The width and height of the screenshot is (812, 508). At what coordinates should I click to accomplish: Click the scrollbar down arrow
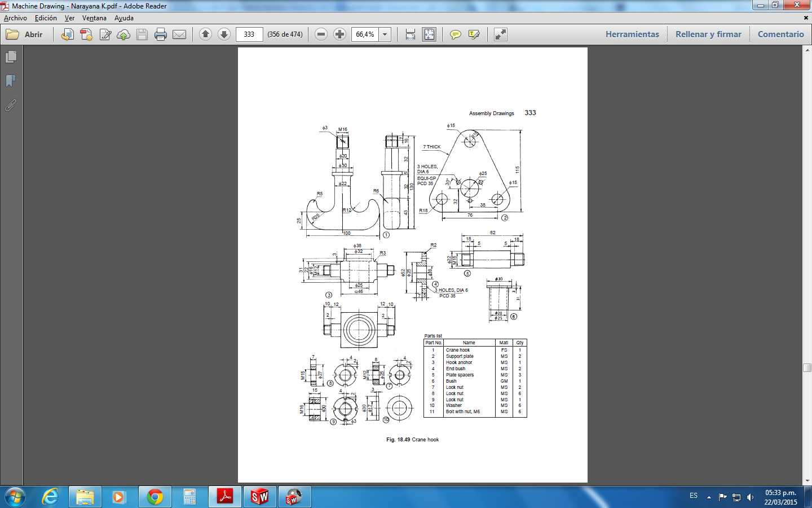(x=807, y=480)
